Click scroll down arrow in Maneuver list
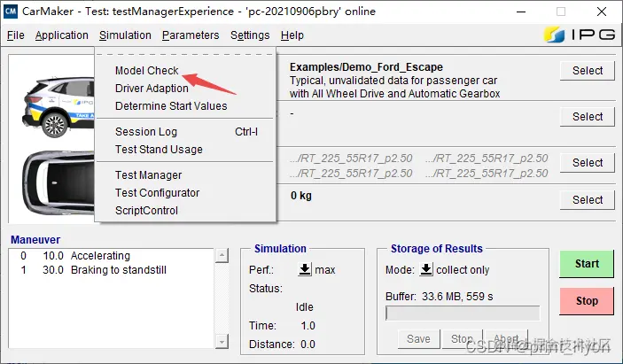 click(x=222, y=341)
